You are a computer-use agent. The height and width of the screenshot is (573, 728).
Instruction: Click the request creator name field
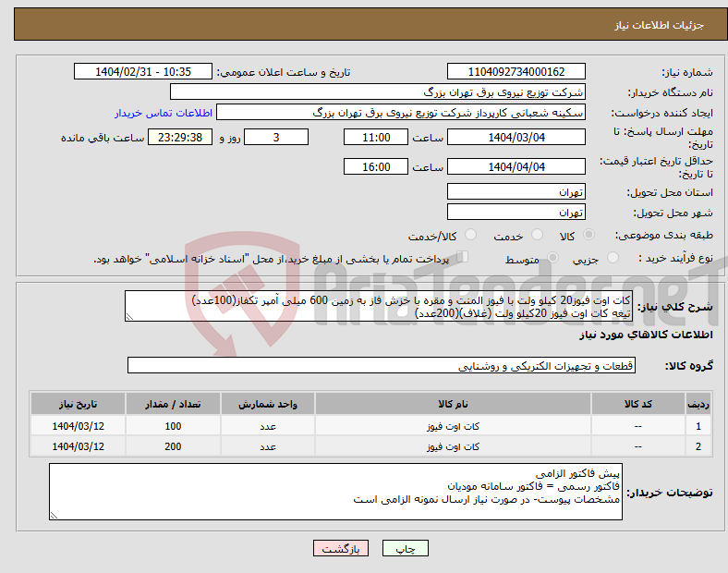click(x=401, y=113)
